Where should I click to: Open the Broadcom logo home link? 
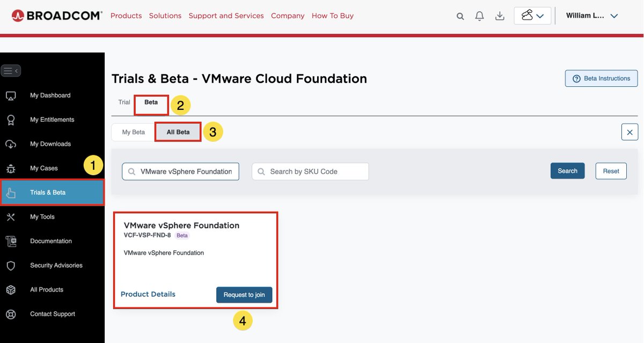coord(57,16)
